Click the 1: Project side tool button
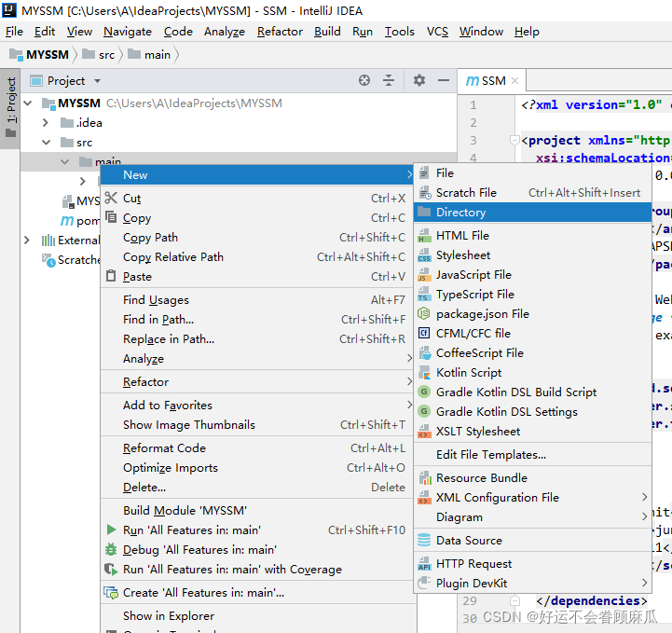Viewport: 672px width, 633px height. tap(11, 104)
